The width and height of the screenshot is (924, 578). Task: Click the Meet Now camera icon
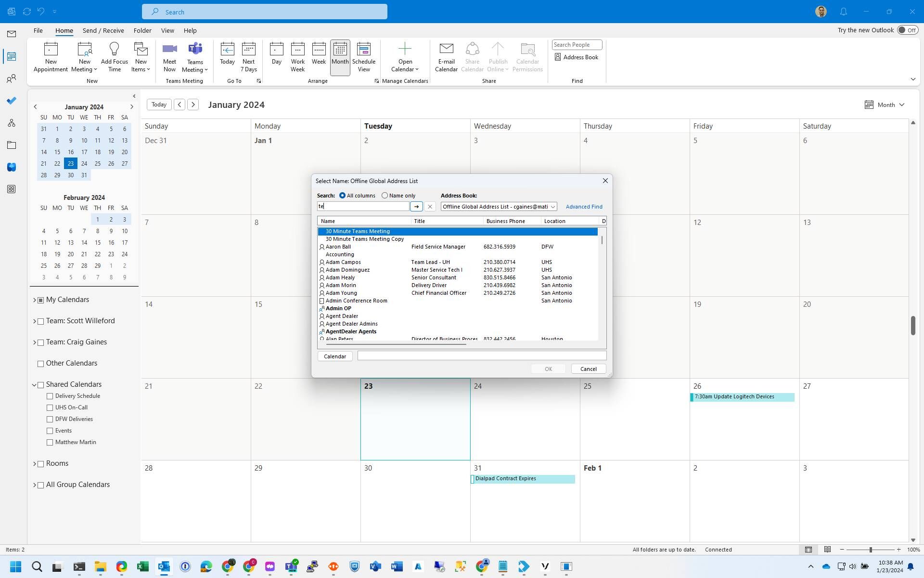coord(169,49)
